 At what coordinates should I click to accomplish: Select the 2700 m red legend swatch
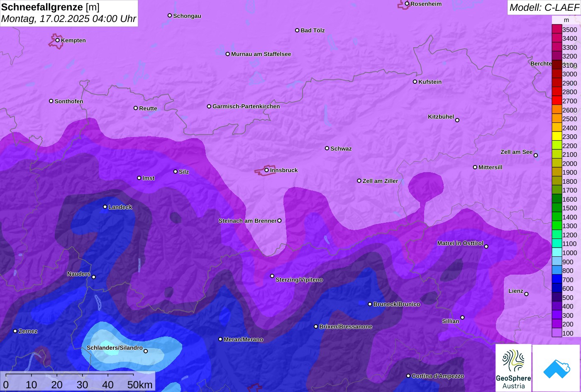pos(557,100)
